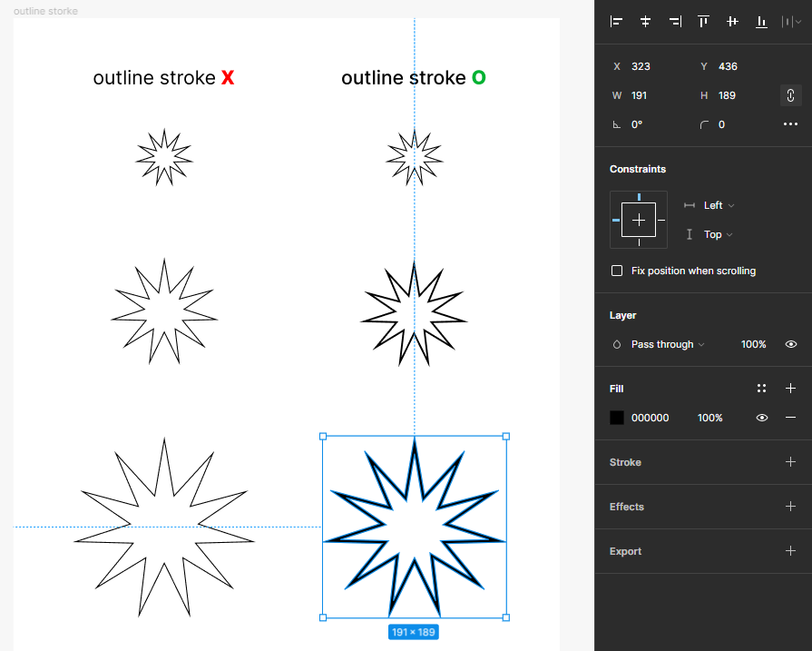This screenshot has height=651, width=812.
Task: Click the layer opacity 100% field
Action: coord(754,344)
